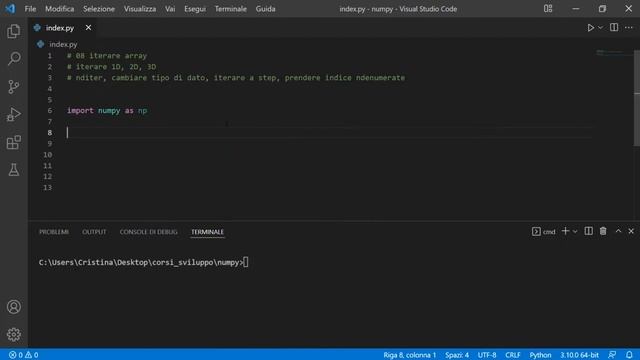The width and height of the screenshot is (640, 360).
Task: Click the cmd terminal shell label
Action: [544, 231]
